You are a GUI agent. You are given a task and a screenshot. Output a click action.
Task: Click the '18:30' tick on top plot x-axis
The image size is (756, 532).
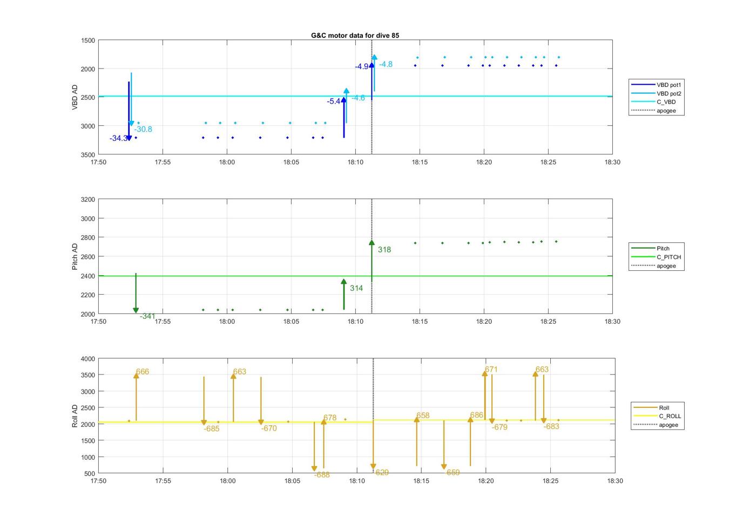click(612, 162)
